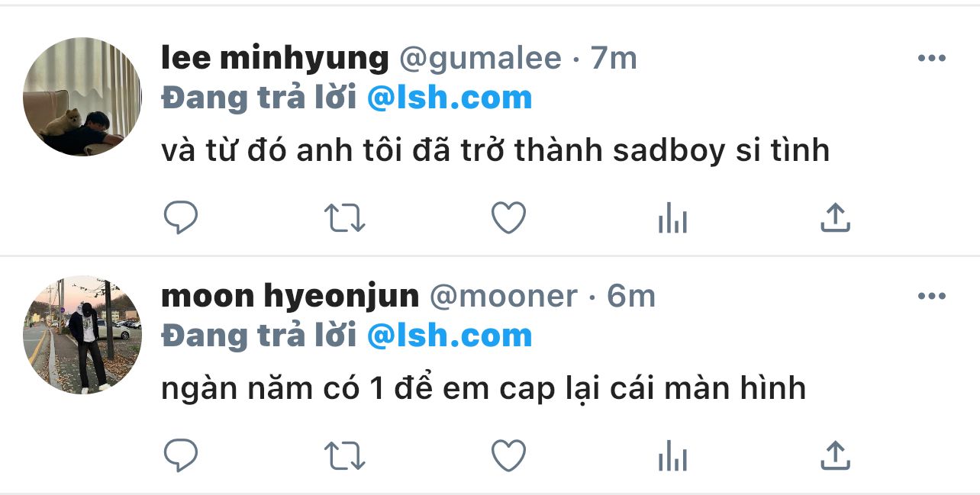This screenshot has height=495, width=980.
Task: Retweet lee minhyung's tweet
Action: tap(345, 218)
